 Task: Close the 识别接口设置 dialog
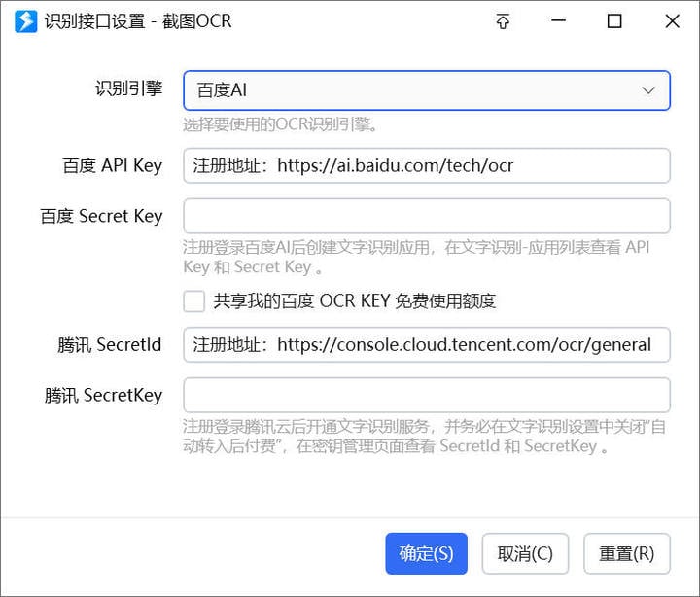point(672,21)
